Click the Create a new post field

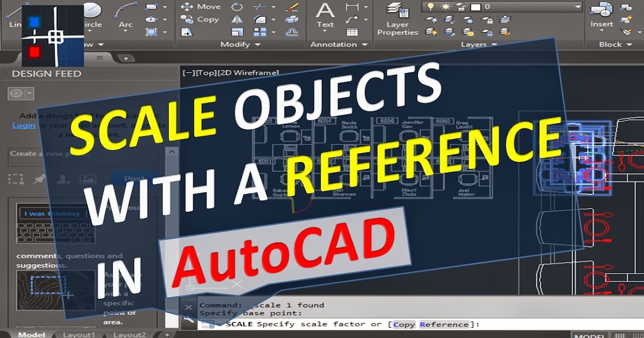(80, 157)
